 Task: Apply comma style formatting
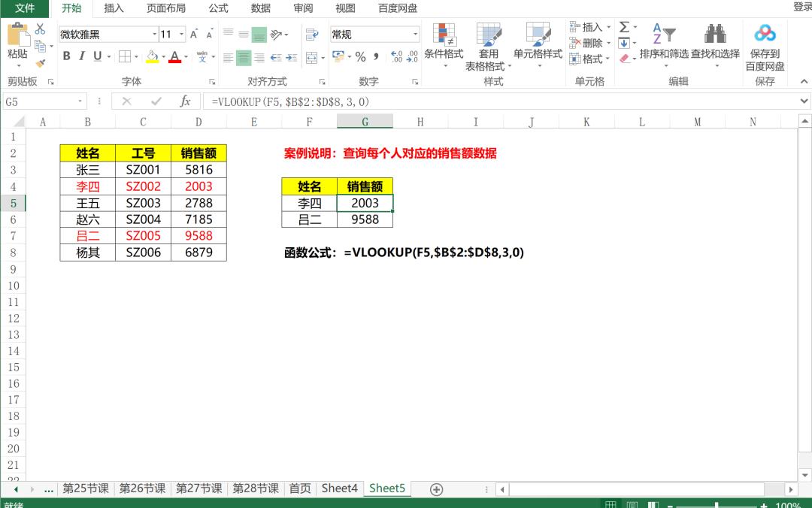click(374, 56)
